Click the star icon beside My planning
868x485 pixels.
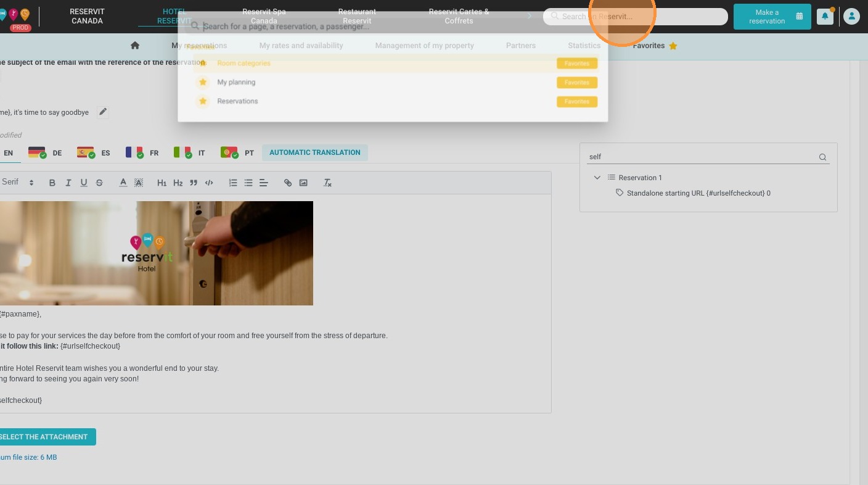pyautogui.click(x=203, y=82)
